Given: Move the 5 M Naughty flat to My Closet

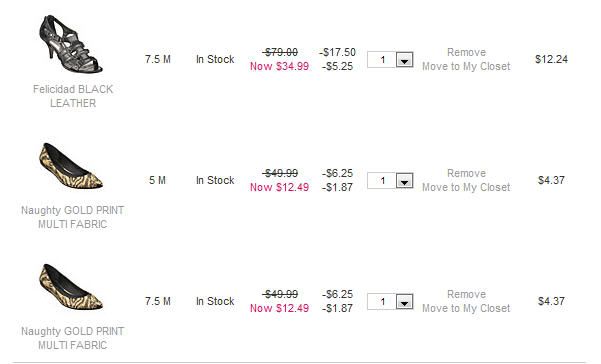Looking at the screenshot, I should pyautogui.click(x=466, y=187).
